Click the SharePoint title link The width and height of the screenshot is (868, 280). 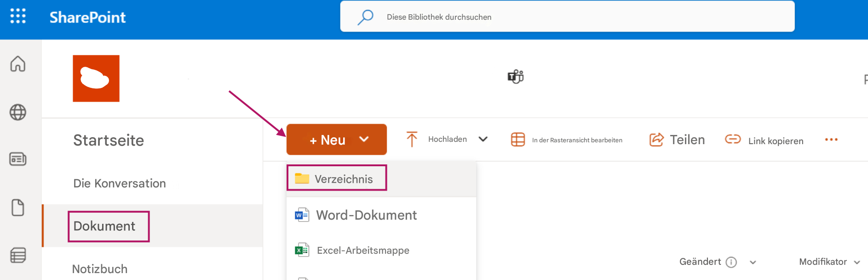click(x=87, y=17)
